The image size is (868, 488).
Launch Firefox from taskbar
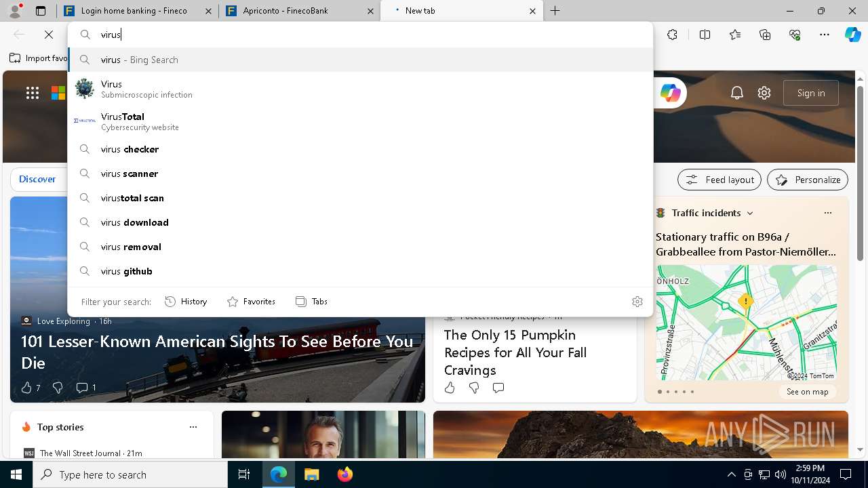tap(344, 474)
